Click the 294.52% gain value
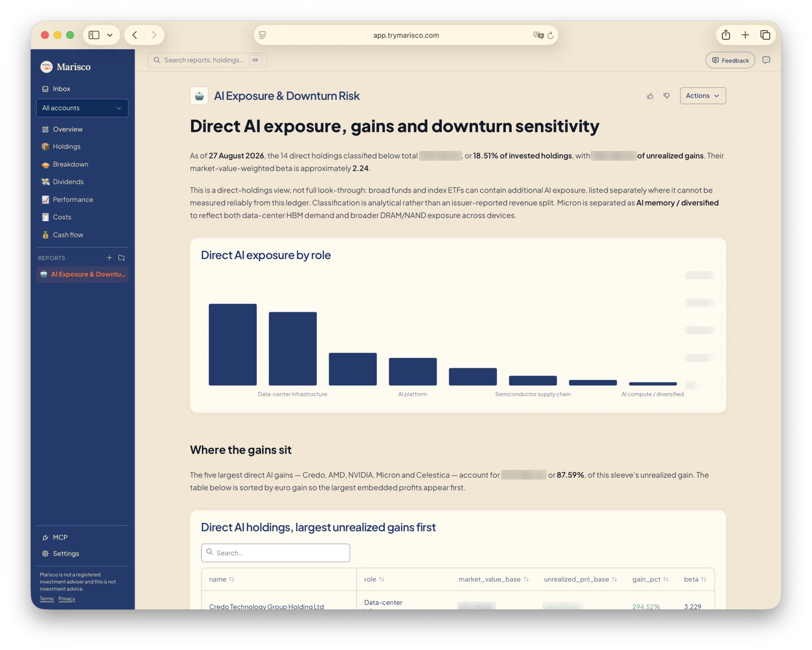 646,606
